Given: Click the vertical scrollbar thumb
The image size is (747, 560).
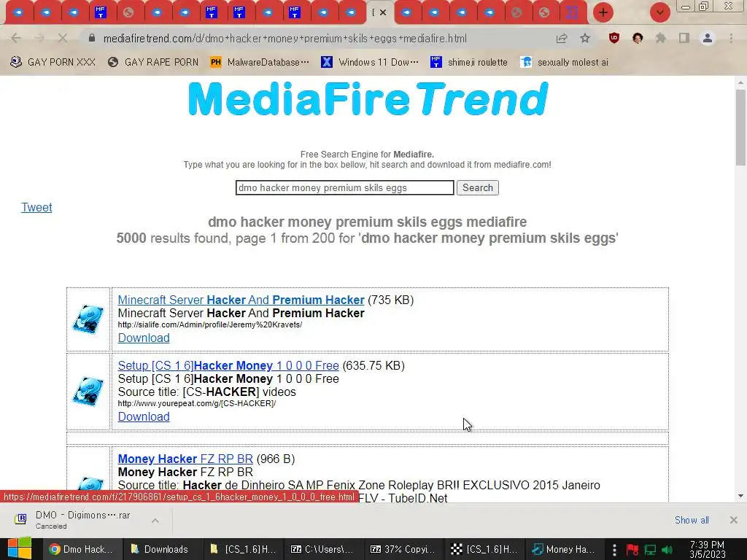Looking at the screenshot, I should [740, 127].
